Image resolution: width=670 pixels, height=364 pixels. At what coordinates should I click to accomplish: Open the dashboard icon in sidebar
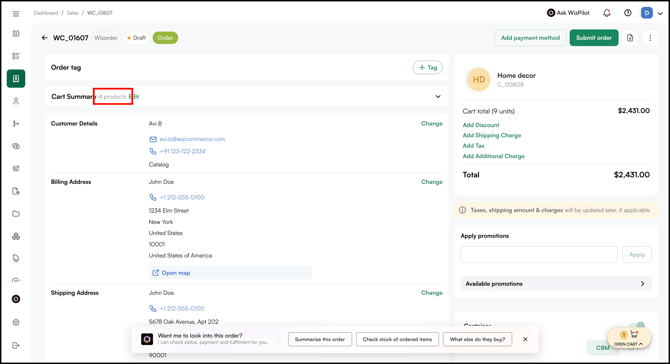pyautogui.click(x=16, y=34)
